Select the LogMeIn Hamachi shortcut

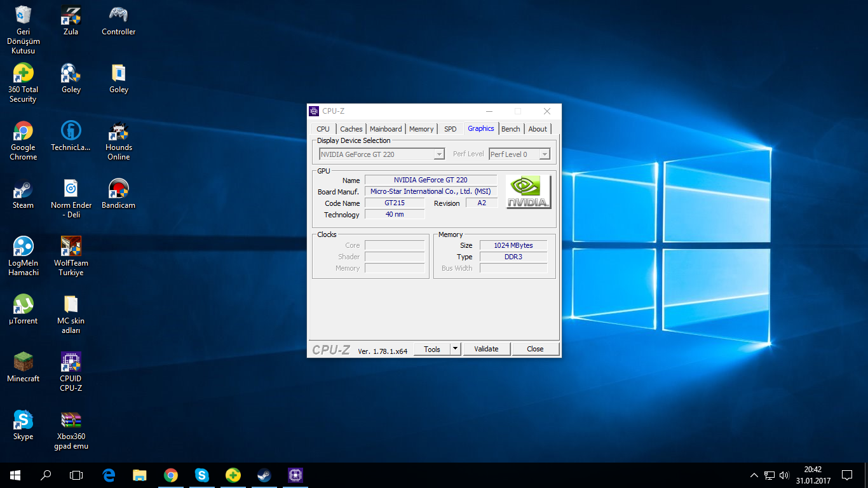(x=23, y=257)
